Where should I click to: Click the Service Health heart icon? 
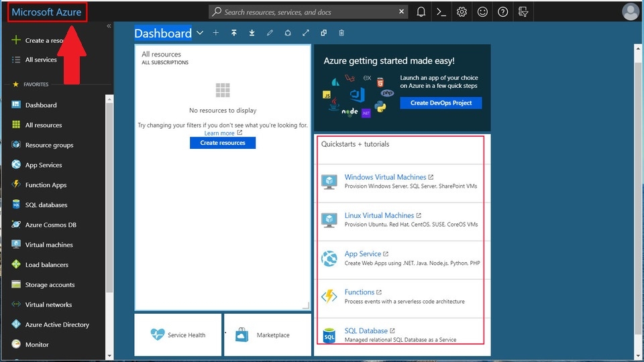pyautogui.click(x=157, y=335)
